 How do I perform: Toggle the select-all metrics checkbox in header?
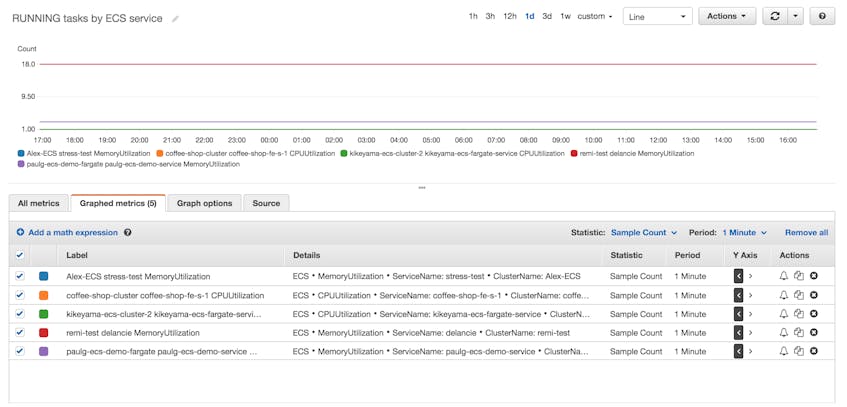pos(19,255)
